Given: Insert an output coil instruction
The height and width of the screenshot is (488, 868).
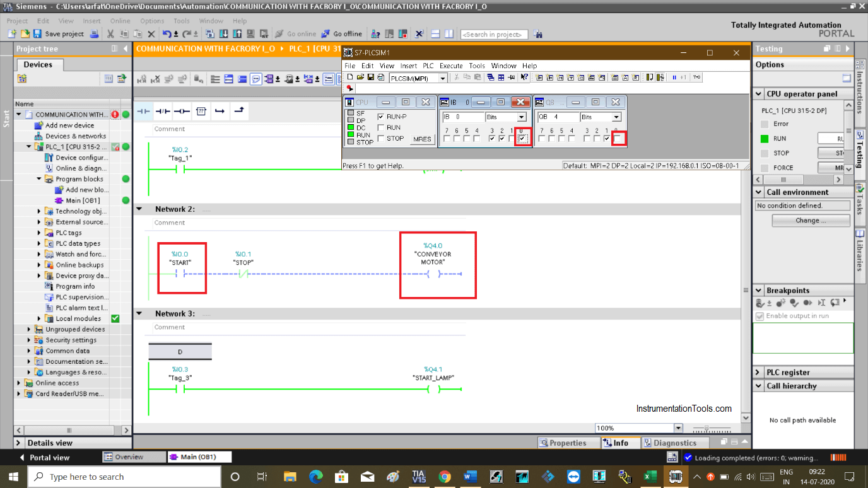Looking at the screenshot, I should coord(182,111).
